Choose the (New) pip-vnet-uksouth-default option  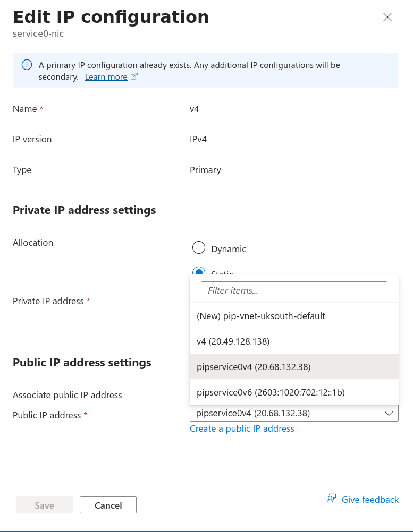[261, 316]
